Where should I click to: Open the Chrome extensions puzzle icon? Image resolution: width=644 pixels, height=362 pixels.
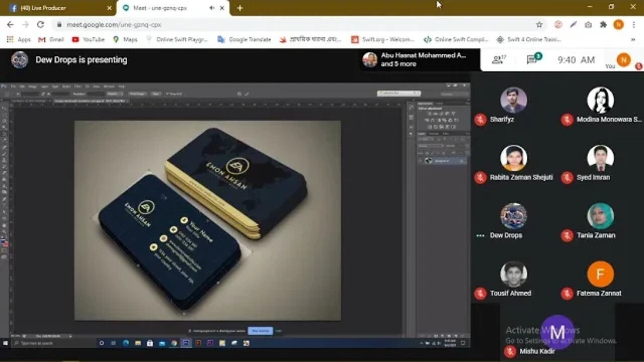click(603, 24)
